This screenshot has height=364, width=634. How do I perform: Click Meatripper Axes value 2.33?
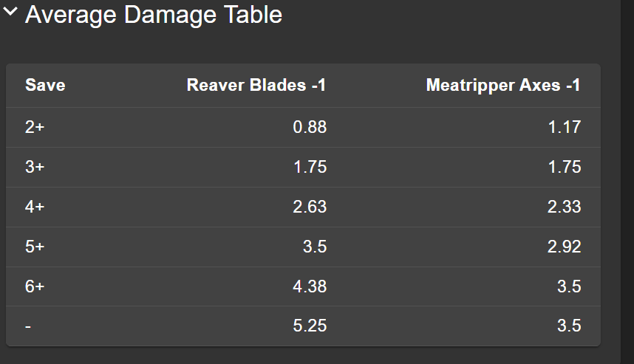point(565,207)
